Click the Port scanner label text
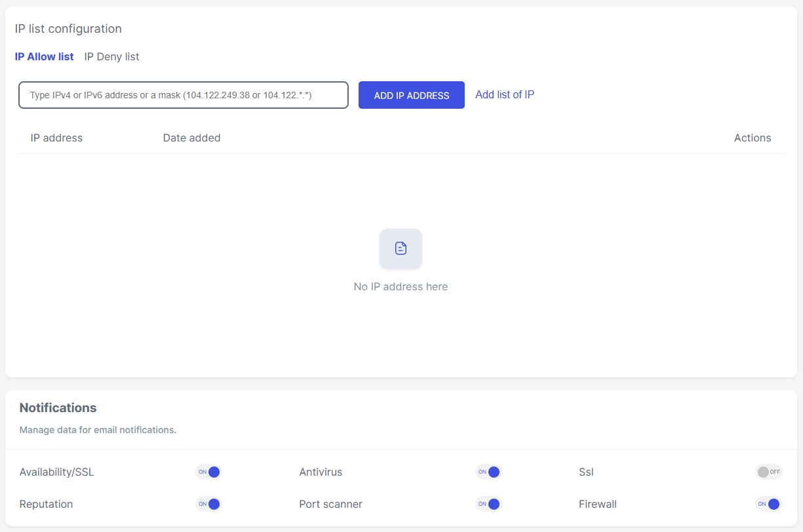 point(330,504)
